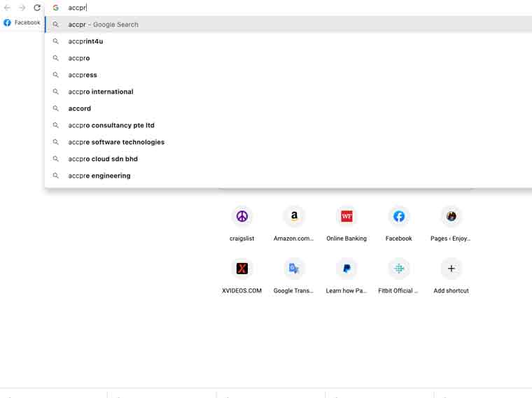
Task: Click the browser forward arrow
Action: 22,8
